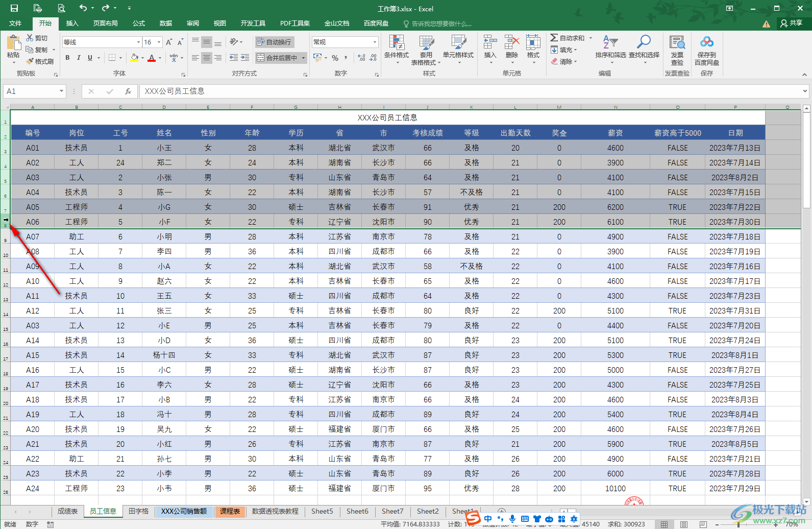812x529 pixels.
Task: Undo the last action
Action: click(x=83, y=8)
